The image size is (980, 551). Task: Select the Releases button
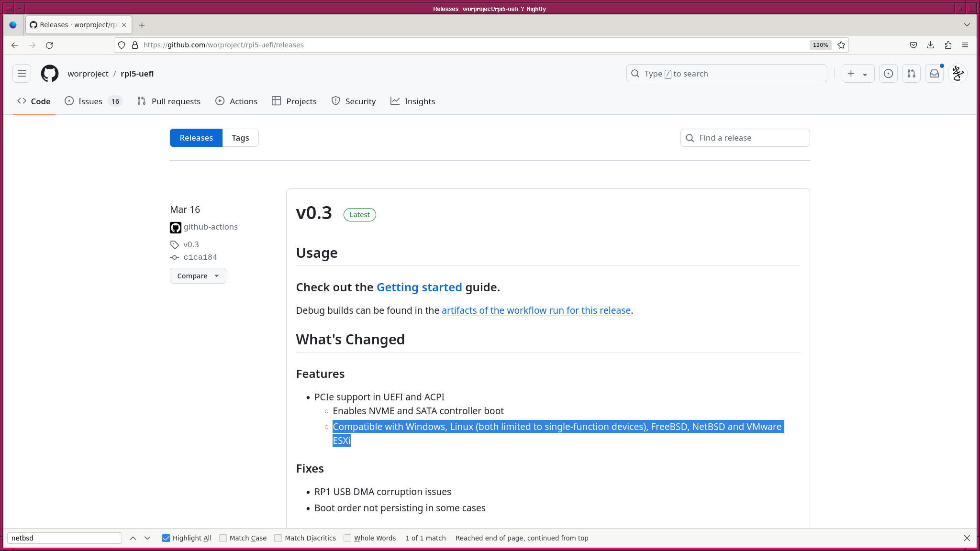coord(196,138)
